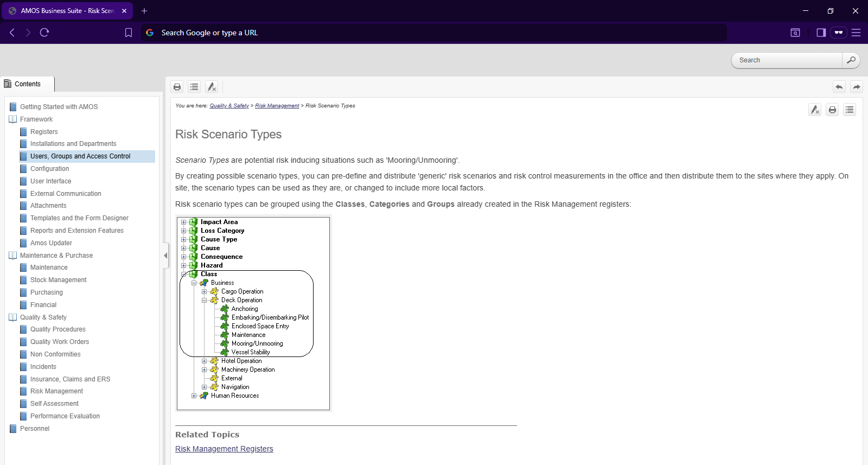The height and width of the screenshot is (465, 868).
Task: Click the expand-all list icon in the left toolbar
Action: (x=194, y=87)
